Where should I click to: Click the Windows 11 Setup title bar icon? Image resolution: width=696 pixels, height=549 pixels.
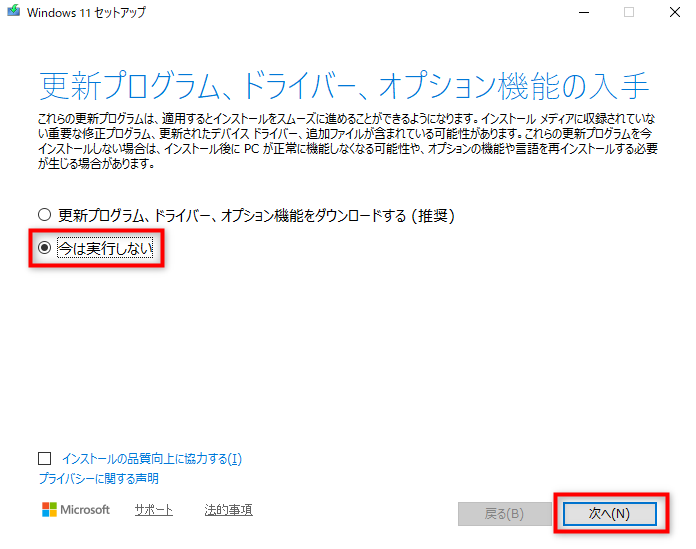13,13
